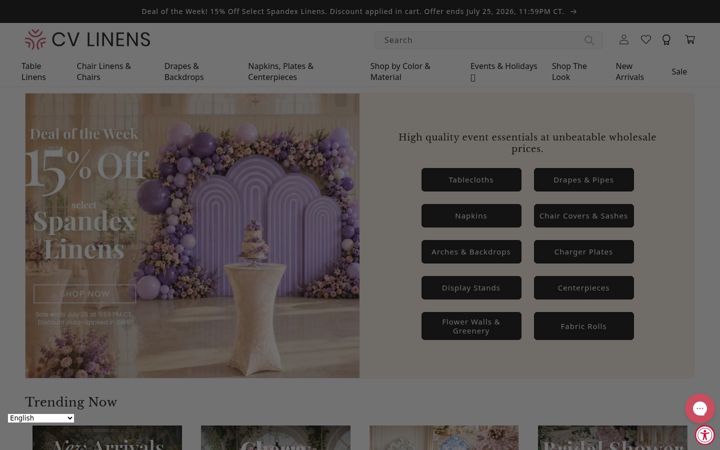Click the Napkins button
Screen dimensions: 720x450
coord(471,216)
